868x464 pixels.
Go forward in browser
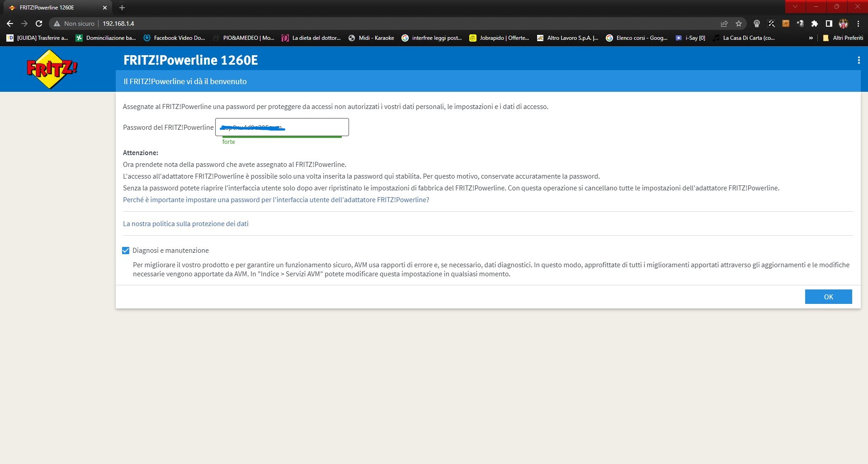point(24,24)
